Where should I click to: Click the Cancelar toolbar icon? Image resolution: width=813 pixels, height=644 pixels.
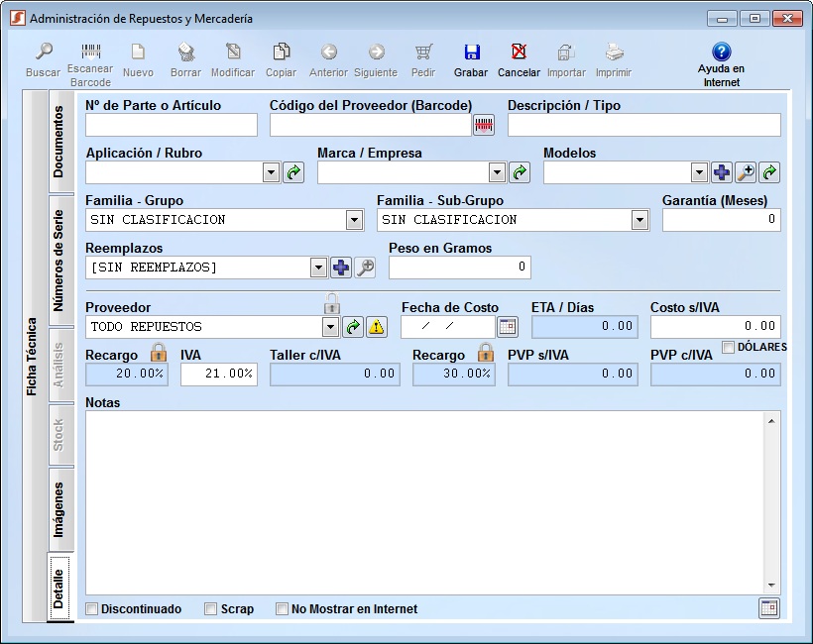(x=519, y=52)
